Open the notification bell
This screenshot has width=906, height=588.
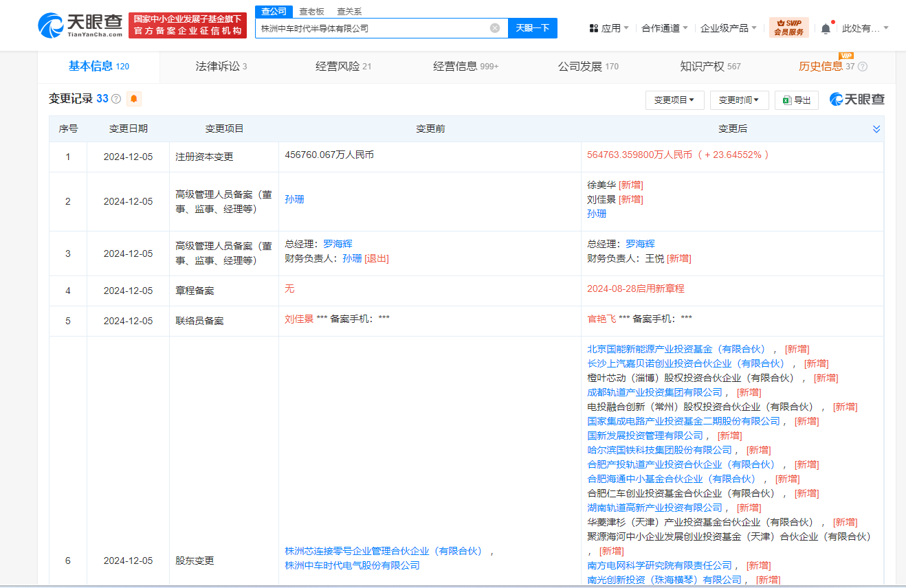tap(826, 28)
